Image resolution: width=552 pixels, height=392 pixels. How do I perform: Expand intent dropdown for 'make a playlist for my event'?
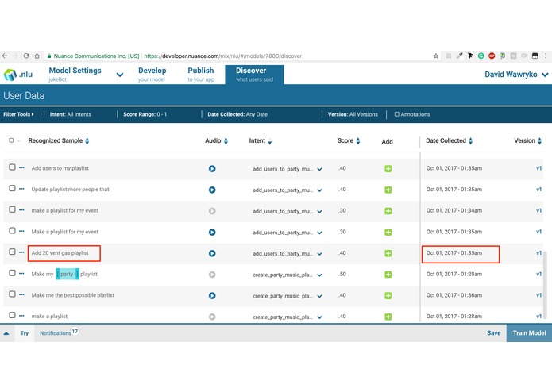(319, 212)
